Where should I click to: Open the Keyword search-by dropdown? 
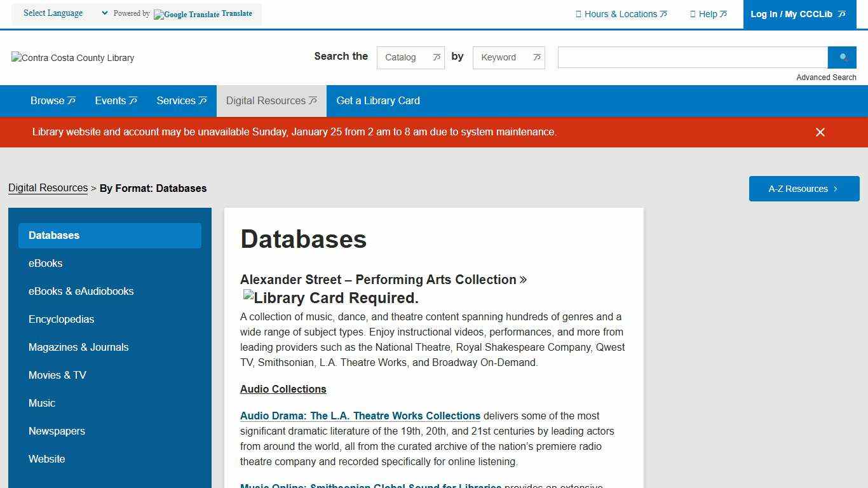pyautogui.click(x=508, y=57)
